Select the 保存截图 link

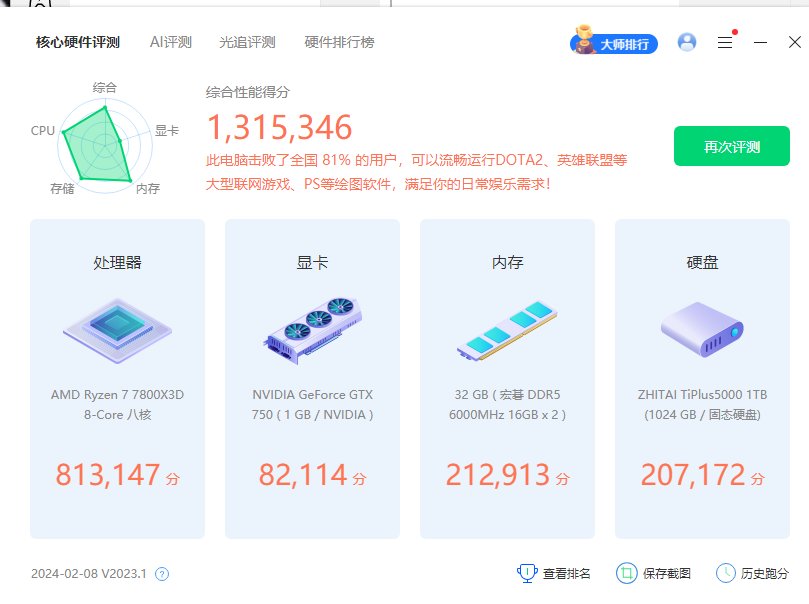click(x=667, y=574)
